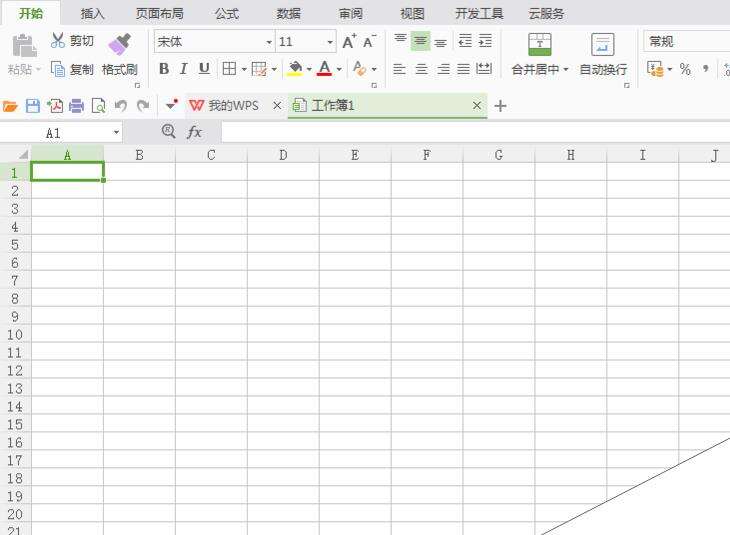The width and height of the screenshot is (730, 535).
Task: Open print preview icon
Action: click(98, 106)
